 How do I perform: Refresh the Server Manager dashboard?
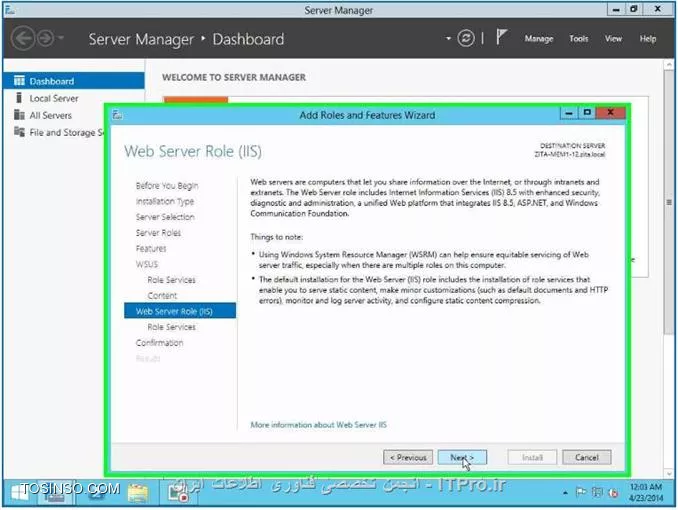(x=466, y=38)
